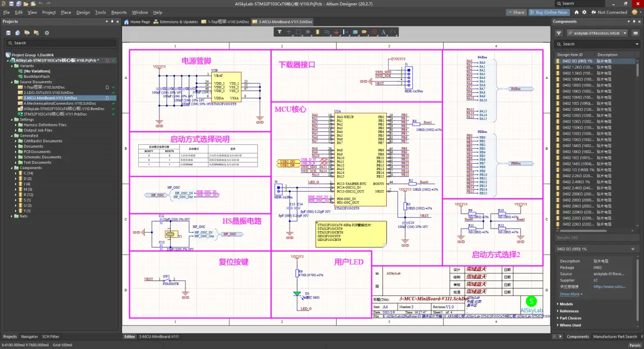Image resolution: width=644 pixels, height=349 pixels.
Task: Click the gear icon in the Projects panel toolbar
Action: tap(47, 33)
